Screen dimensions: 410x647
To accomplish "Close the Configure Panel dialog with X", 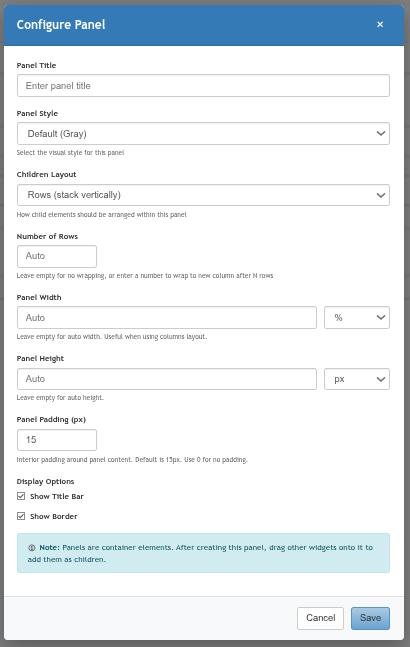I will point(380,25).
